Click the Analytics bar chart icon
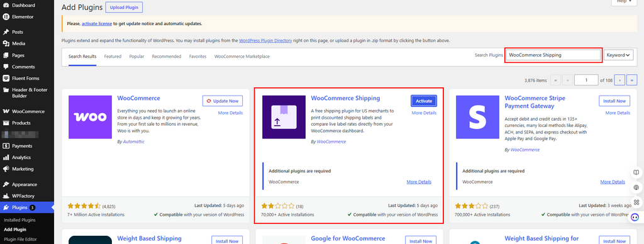This screenshot has width=644, height=244. click(6, 157)
